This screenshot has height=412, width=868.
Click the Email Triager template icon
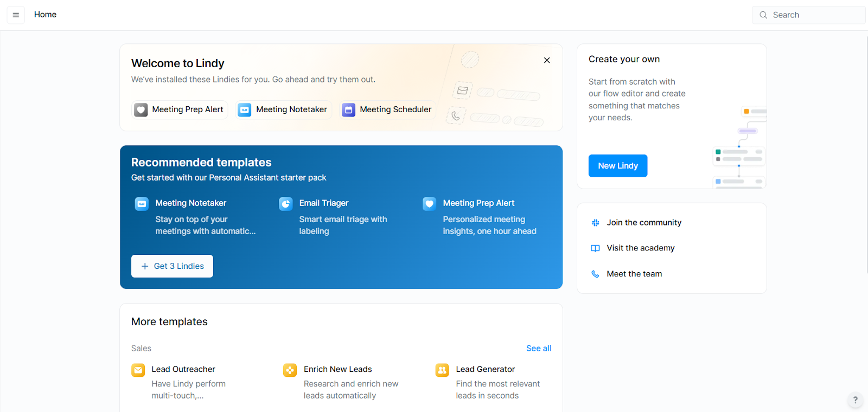[285, 204]
